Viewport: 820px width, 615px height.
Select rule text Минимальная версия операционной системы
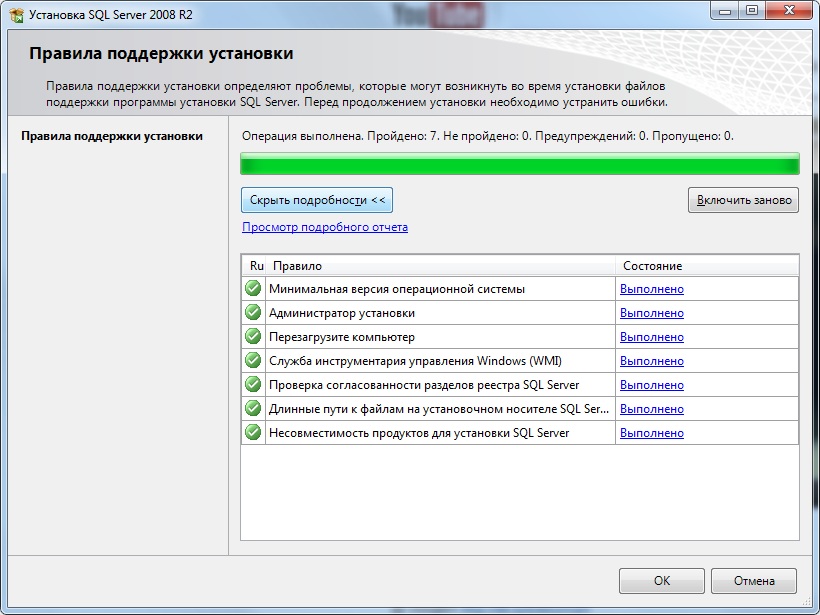pos(397,289)
